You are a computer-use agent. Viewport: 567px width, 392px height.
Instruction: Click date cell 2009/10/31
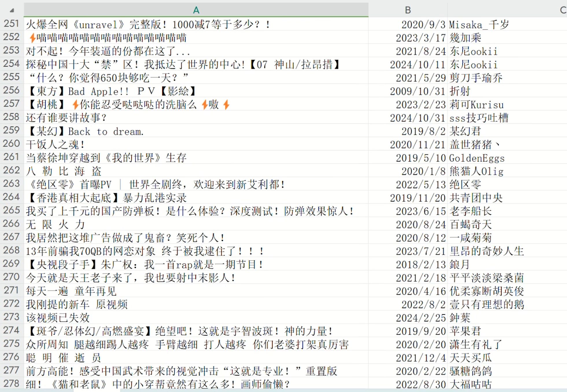tap(408, 90)
